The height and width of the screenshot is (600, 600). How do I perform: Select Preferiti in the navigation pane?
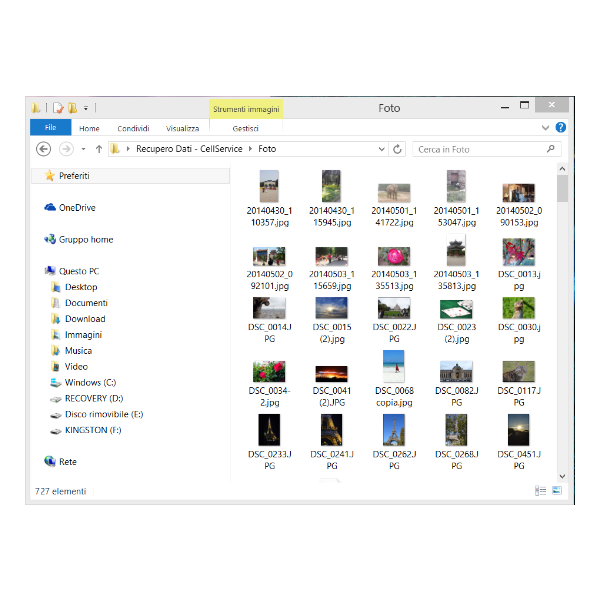coord(130,176)
